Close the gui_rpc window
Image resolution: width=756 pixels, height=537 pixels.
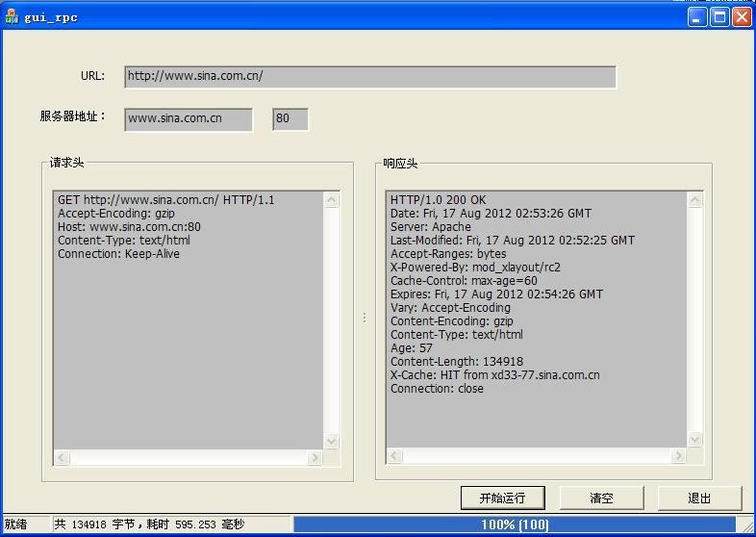(x=742, y=17)
